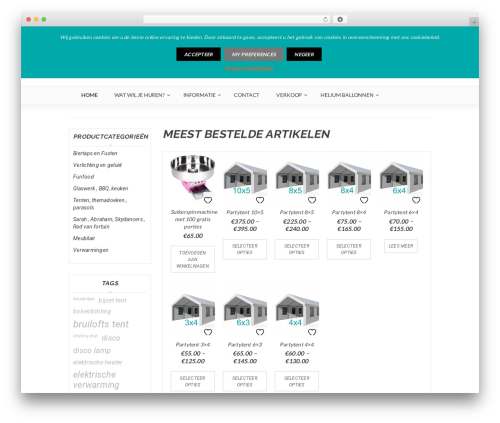Open the Partytent 4×4 product title
Screen dimensions: 500x423
point(297,345)
